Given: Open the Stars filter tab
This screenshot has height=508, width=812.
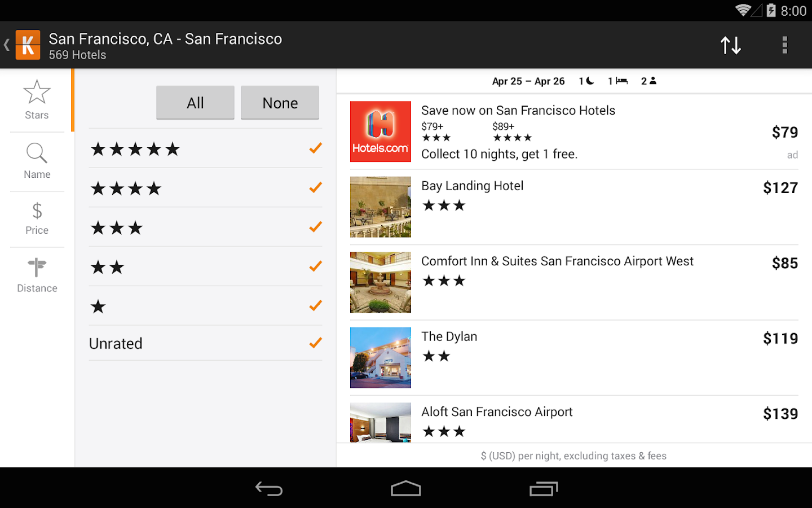Looking at the screenshot, I should pyautogui.click(x=37, y=100).
